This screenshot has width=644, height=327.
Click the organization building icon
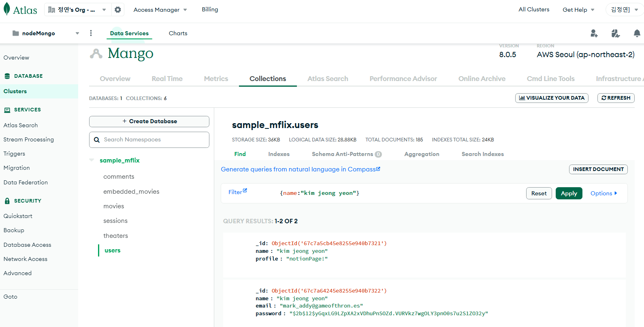tap(51, 10)
